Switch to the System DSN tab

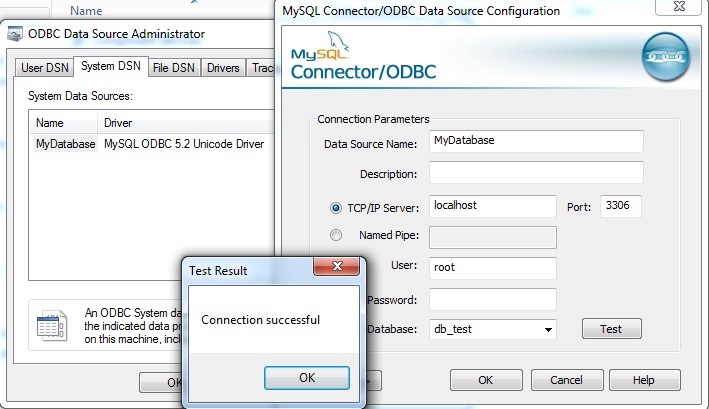(x=111, y=66)
